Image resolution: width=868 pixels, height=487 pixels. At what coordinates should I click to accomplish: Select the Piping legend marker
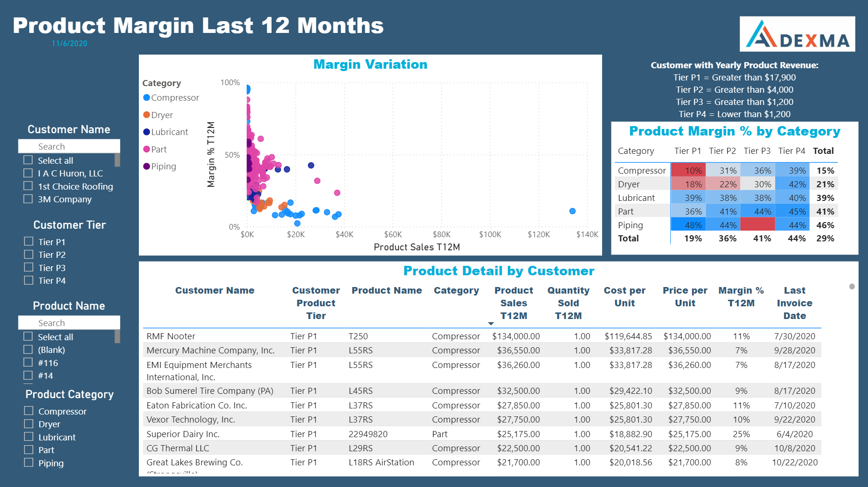146,166
